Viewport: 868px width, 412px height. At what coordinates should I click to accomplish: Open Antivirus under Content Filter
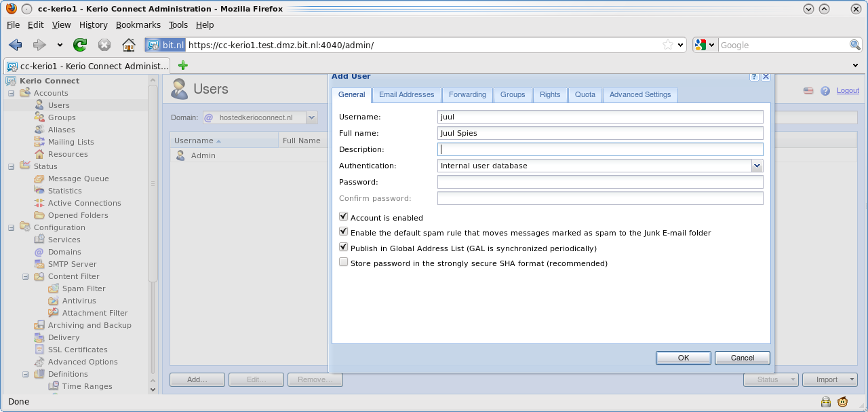click(x=79, y=301)
